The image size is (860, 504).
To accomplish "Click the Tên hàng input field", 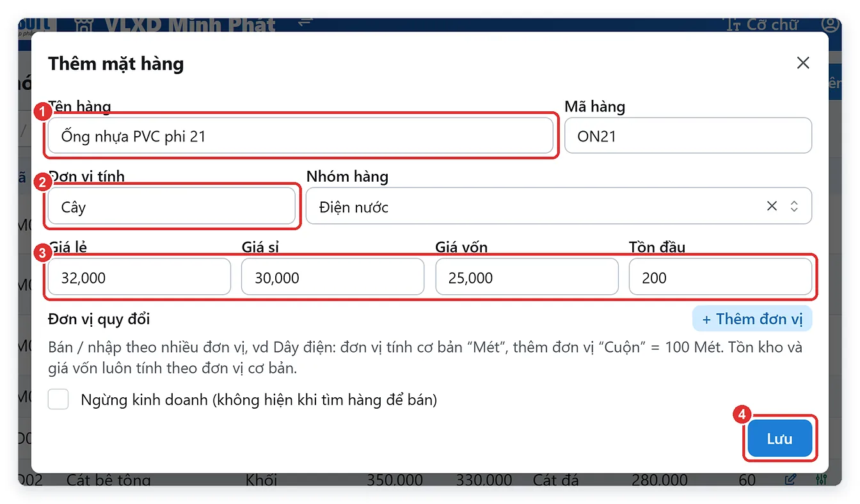I will point(300,136).
